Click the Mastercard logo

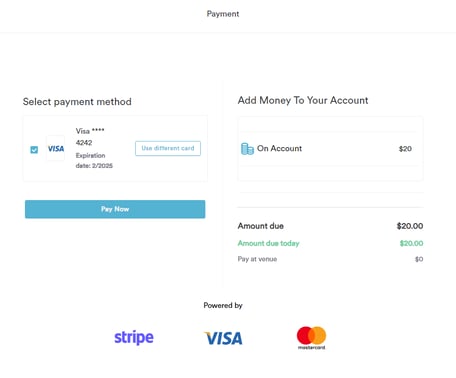311,338
